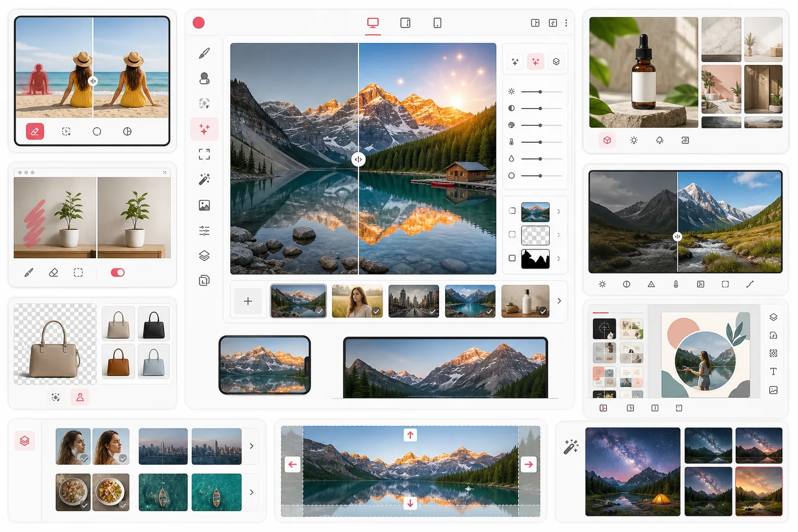The height and width of the screenshot is (532, 798).
Task: Toggle checkmark on first food bowl batch thumbnail
Action: pyautogui.click(x=84, y=504)
